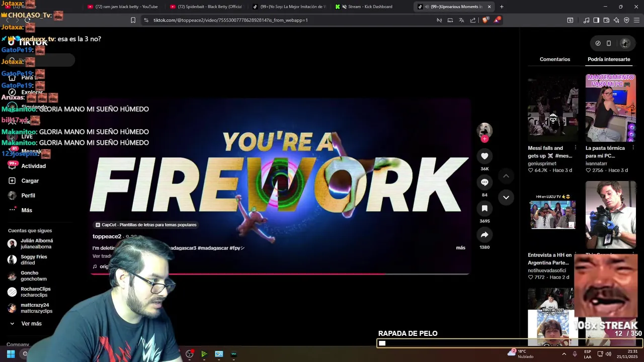Click the translate page icon
This screenshot has height=362, width=644.
[x=461, y=20]
